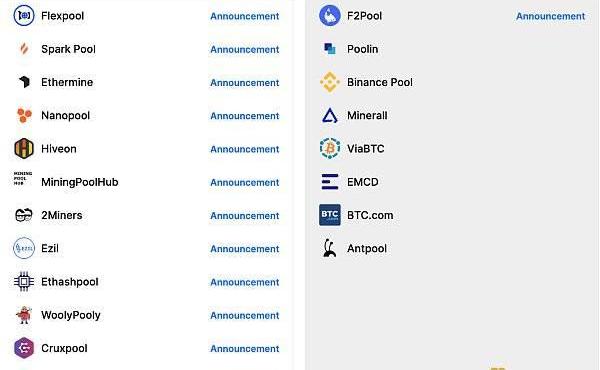The height and width of the screenshot is (370, 600).
Task: Click the 2Miners glasses icon
Action: coord(24,215)
